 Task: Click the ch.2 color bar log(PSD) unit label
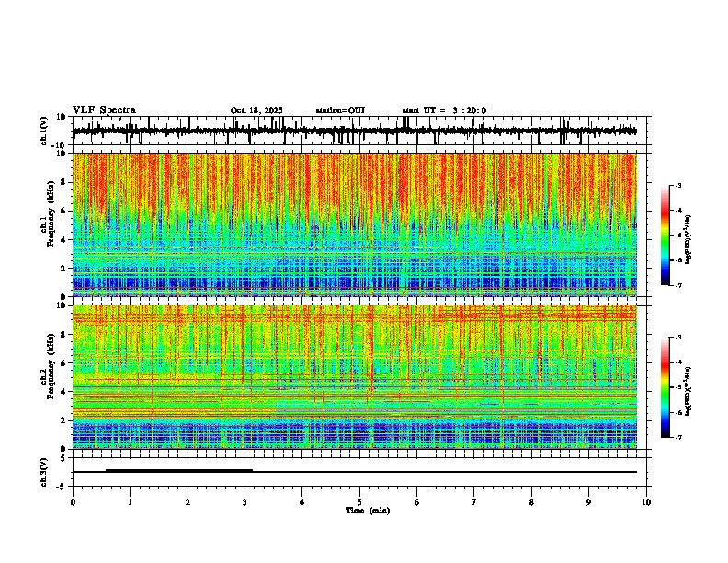[x=688, y=391]
